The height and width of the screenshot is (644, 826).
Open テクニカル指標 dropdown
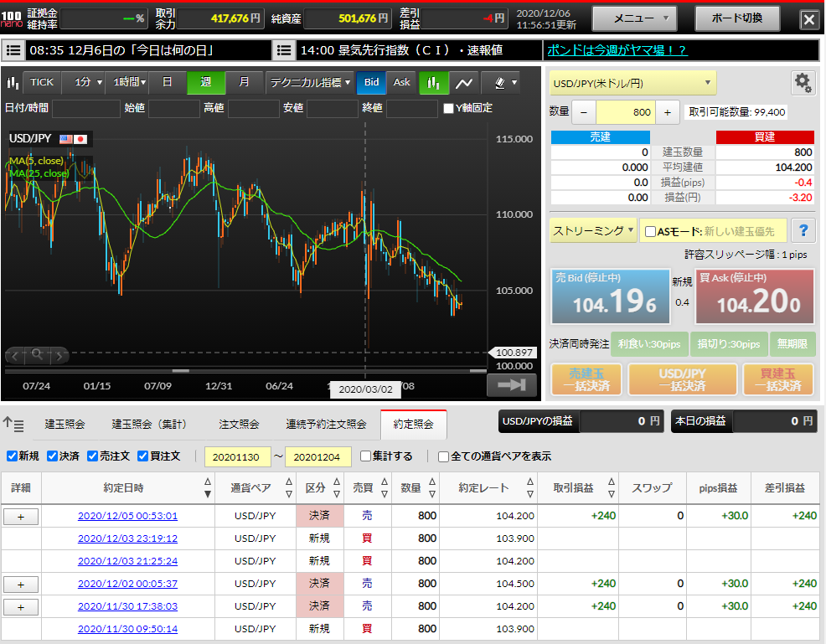[x=310, y=82]
